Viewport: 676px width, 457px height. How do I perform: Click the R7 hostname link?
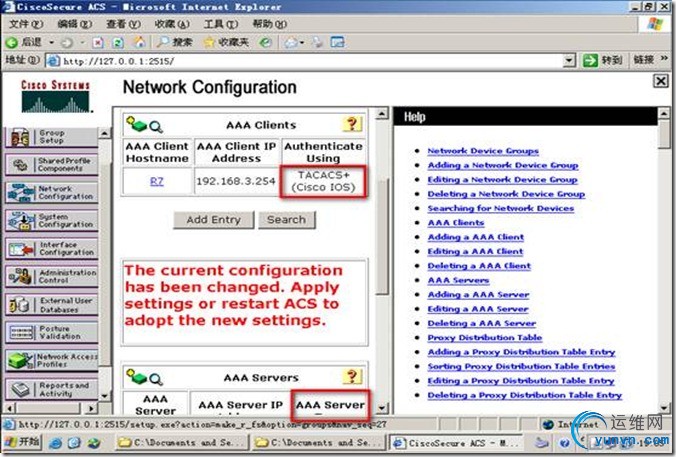(x=157, y=182)
